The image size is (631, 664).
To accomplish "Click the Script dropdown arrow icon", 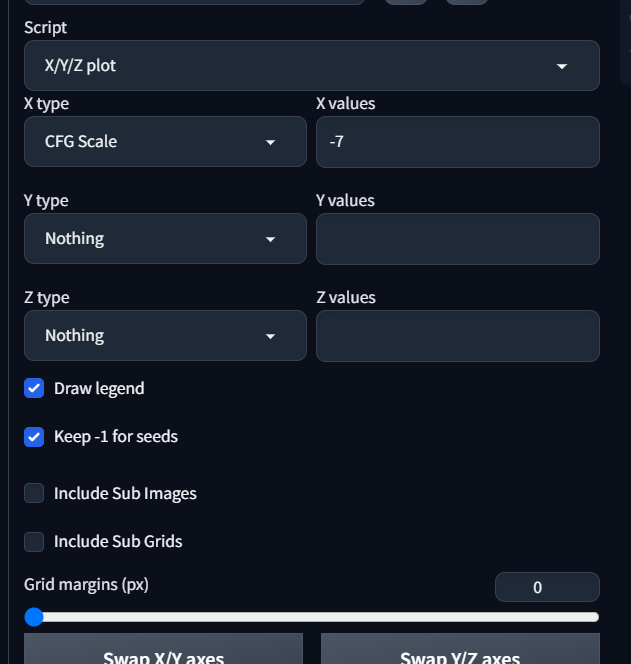I will tap(562, 66).
